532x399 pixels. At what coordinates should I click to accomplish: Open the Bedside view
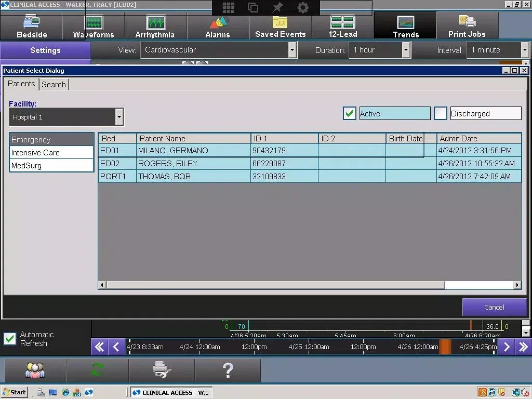click(x=31, y=26)
